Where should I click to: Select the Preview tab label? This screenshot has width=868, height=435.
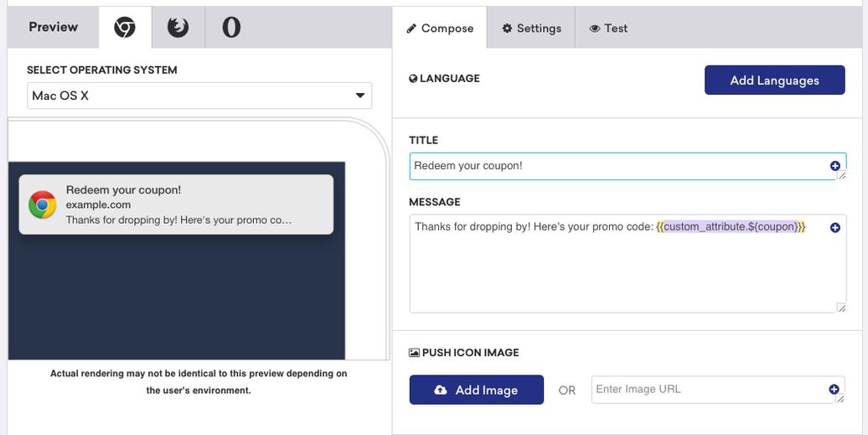pos(53,27)
